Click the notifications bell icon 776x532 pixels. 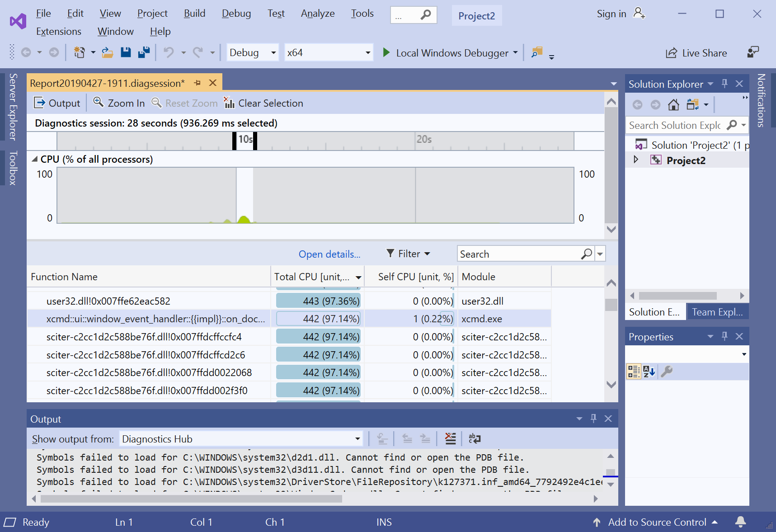740,522
